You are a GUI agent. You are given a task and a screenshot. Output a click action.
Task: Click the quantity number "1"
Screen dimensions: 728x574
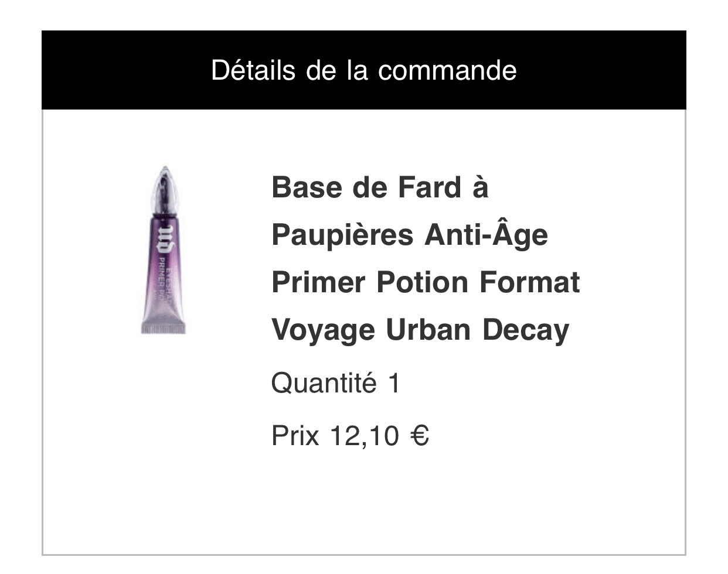394,384
